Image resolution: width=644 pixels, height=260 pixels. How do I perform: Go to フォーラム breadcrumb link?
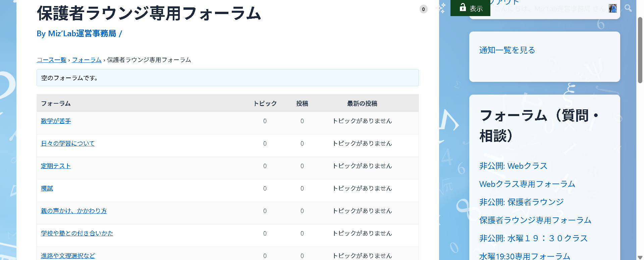pos(87,60)
